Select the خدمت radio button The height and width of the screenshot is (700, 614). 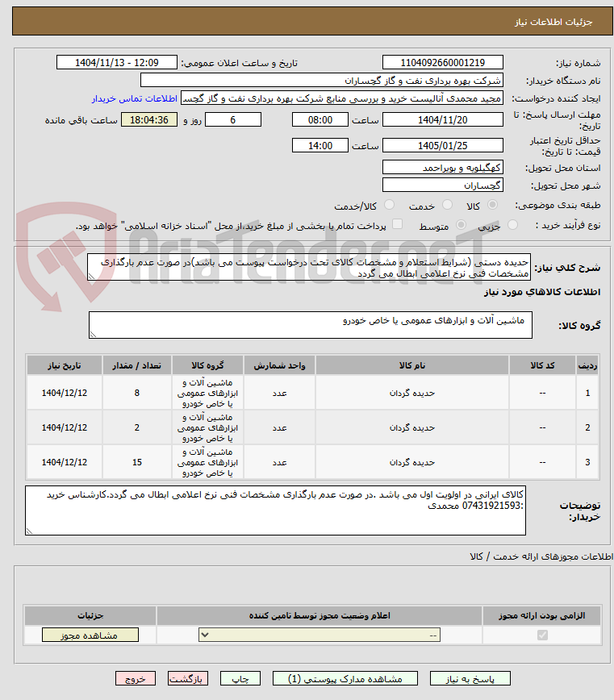(x=447, y=205)
